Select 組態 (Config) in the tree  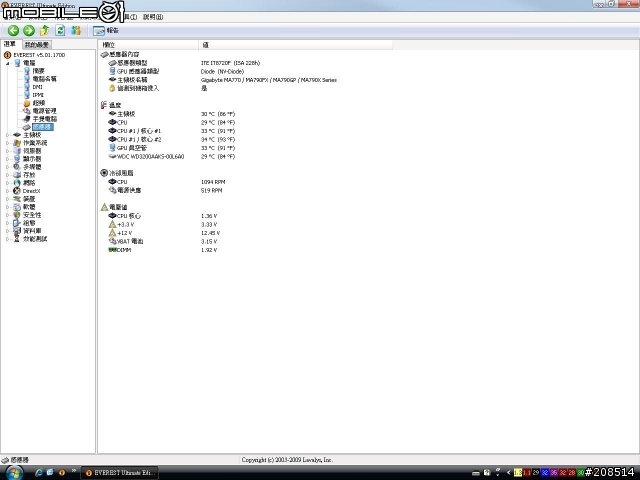pyautogui.click(x=29, y=223)
